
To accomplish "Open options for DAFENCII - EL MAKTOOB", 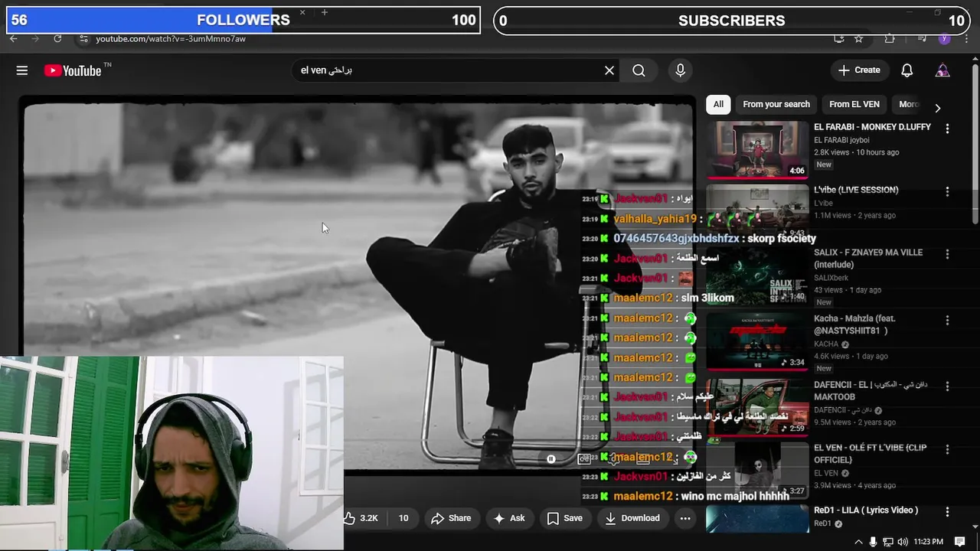I will [947, 386].
